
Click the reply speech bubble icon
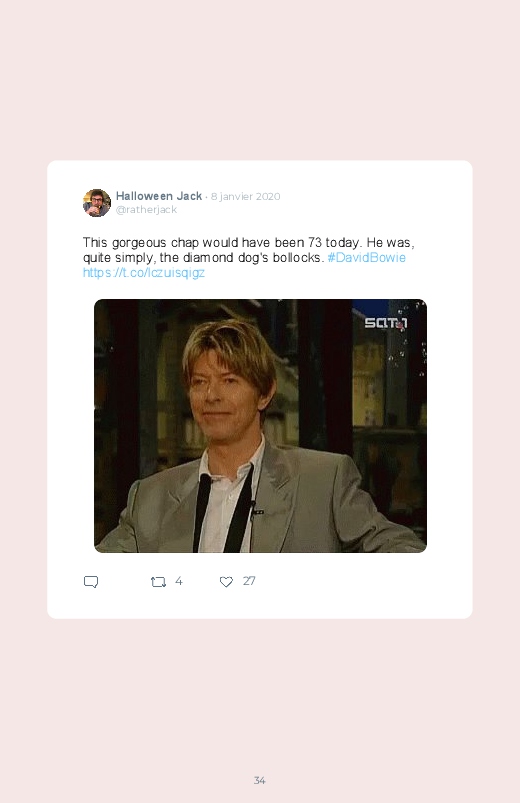(91, 582)
